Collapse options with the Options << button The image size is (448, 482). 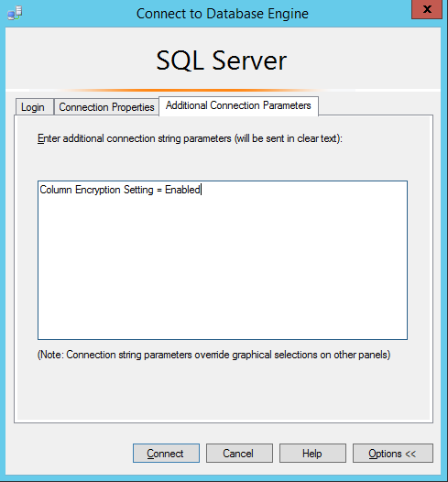(393, 453)
